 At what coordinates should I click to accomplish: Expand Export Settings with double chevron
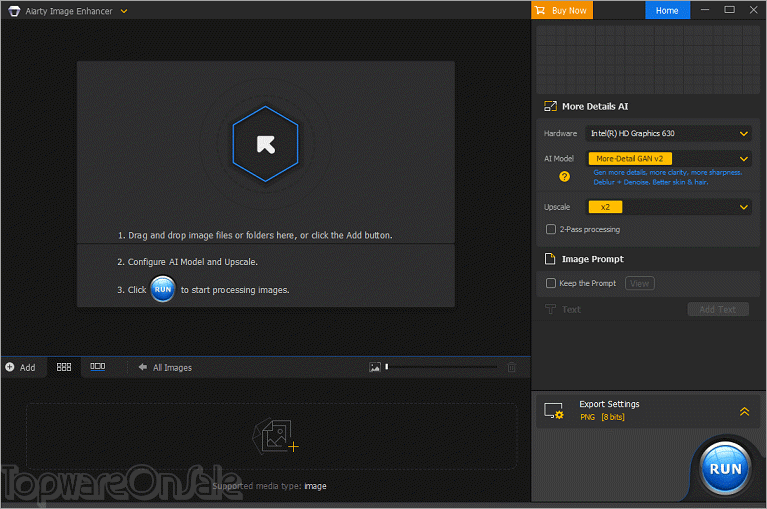[x=744, y=411]
